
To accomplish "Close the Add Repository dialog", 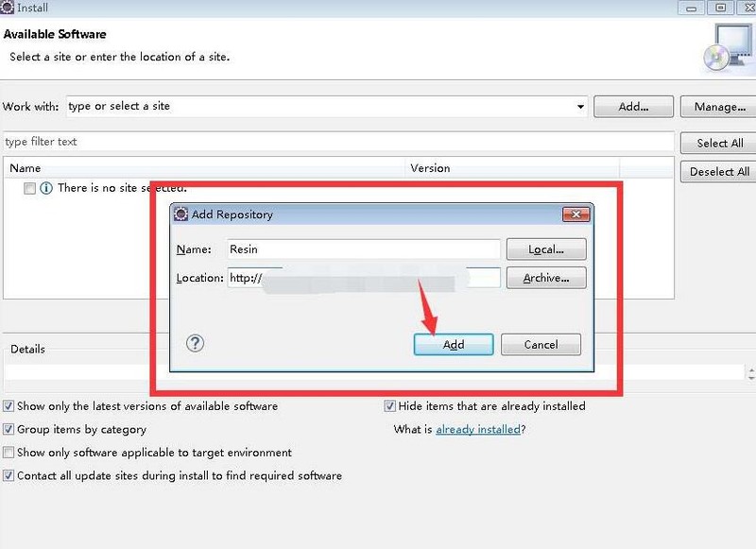I will coord(576,214).
